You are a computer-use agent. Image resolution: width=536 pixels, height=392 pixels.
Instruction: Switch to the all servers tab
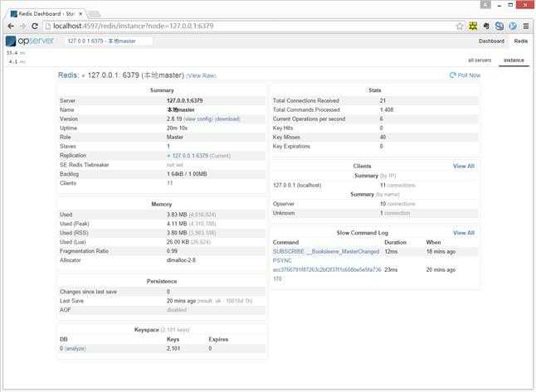pyautogui.click(x=480, y=60)
